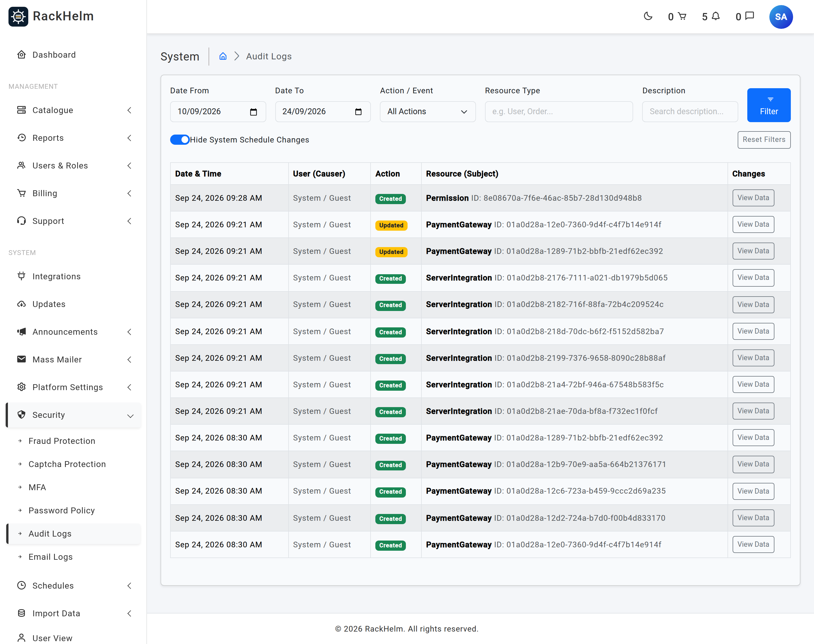The image size is (814, 644).
Task: View Data for the Permission row
Action: pos(753,198)
